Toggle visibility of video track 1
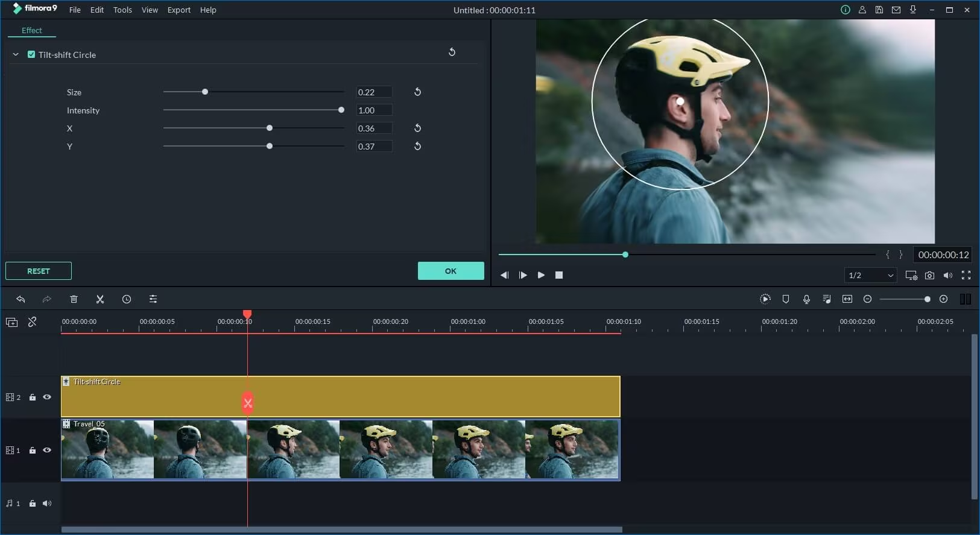The width and height of the screenshot is (980, 535). click(47, 451)
